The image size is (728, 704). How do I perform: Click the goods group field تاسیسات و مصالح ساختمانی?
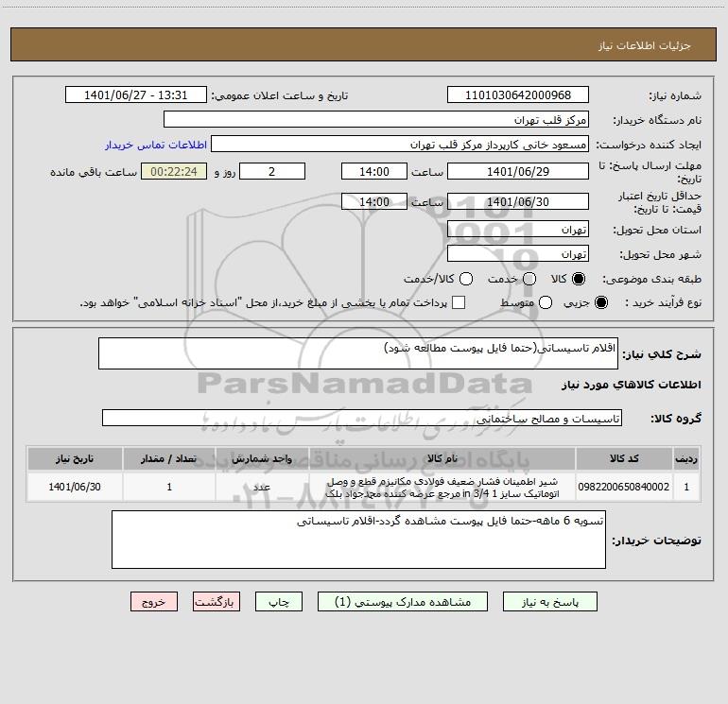coord(362,418)
